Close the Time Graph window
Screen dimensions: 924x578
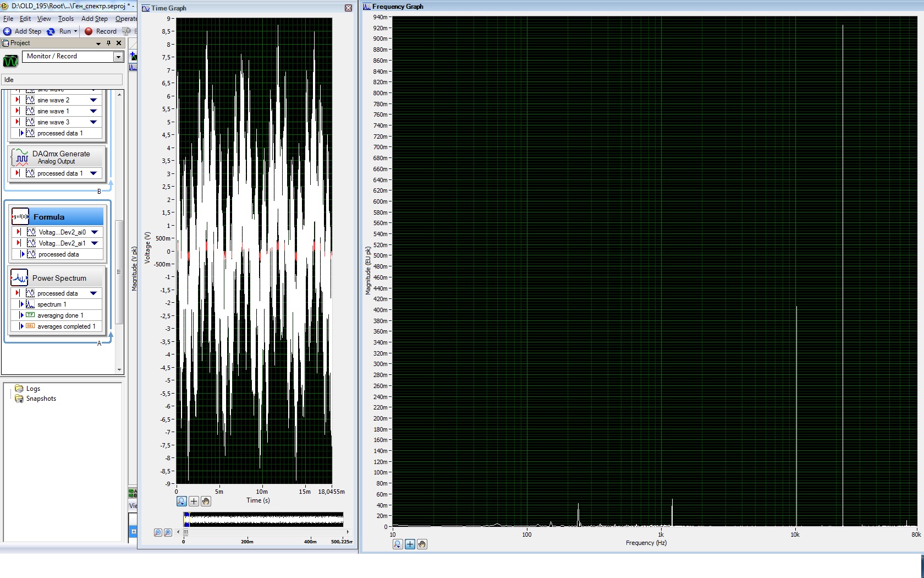(x=348, y=8)
